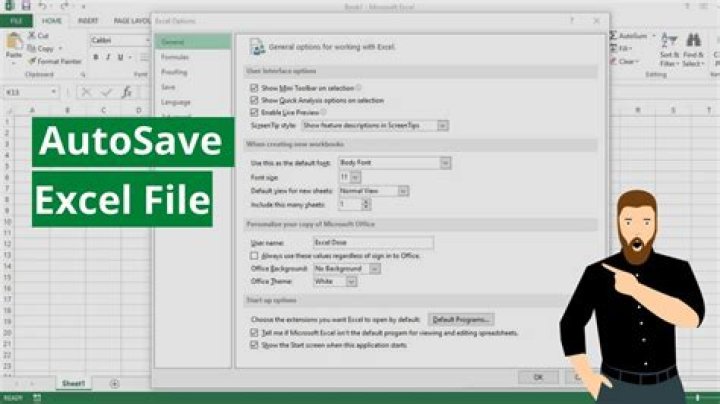Toggle Enable Live Preview checkbox
The width and height of the screenshot is (720, 404).
(x=255, y=112)
